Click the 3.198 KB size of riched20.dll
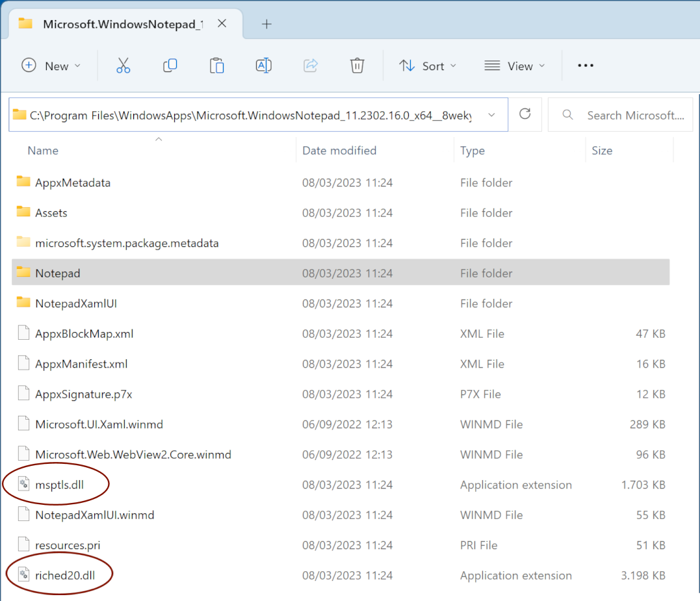The width and height of the screenshot is (700, 601). pyautogui.click(x=643, y=576)
